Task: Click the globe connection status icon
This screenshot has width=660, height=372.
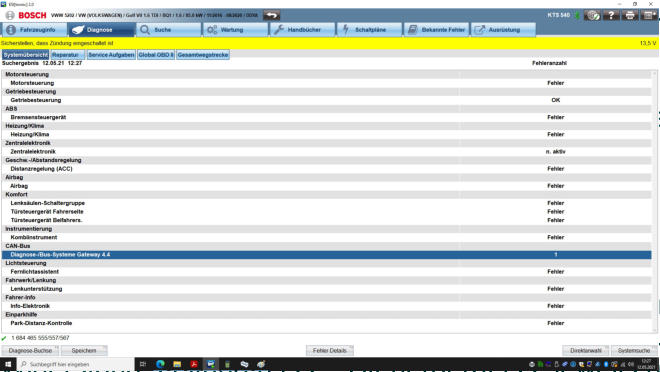Action: click(593, 16)
